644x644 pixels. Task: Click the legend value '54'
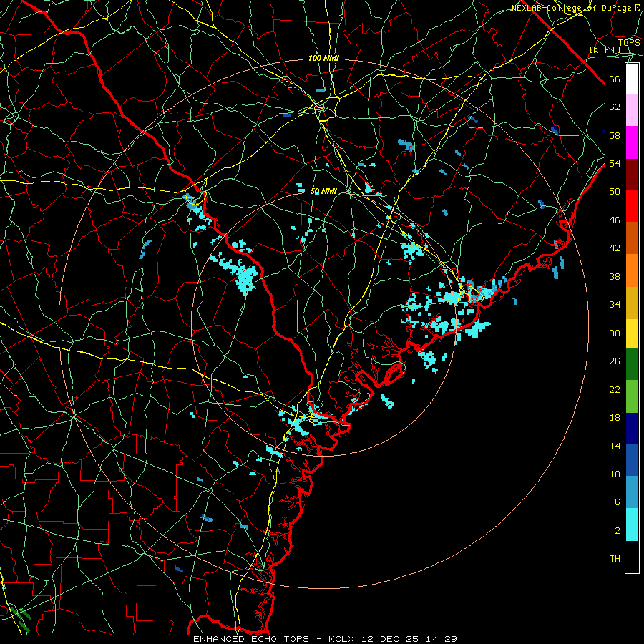[x=615, y=163]
